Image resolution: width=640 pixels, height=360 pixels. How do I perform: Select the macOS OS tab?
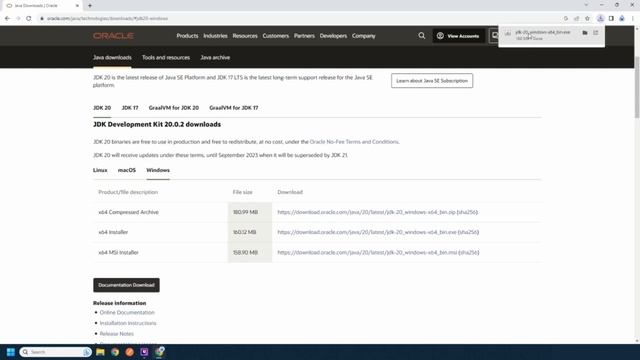[127, 170]
